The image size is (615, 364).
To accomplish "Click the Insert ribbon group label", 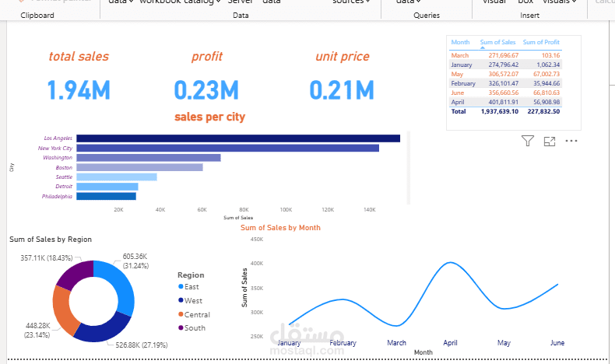I will click(x=529, y=16).
